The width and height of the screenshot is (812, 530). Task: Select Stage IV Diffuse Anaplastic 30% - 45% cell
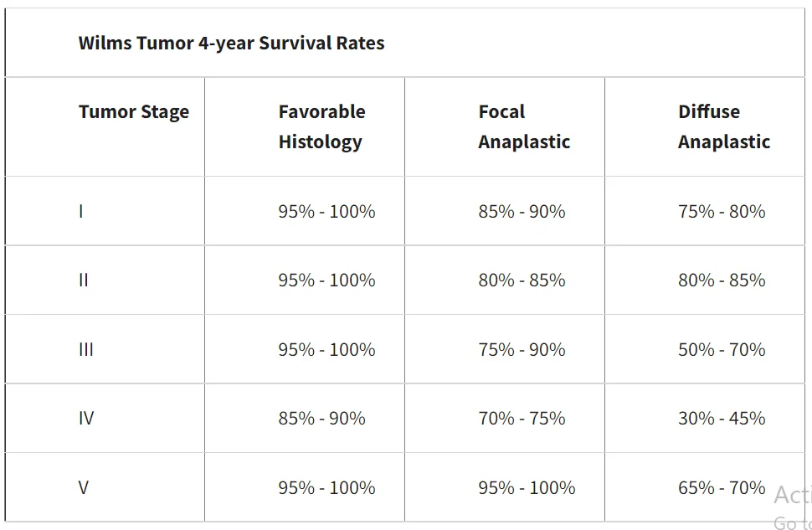[722, 419]
